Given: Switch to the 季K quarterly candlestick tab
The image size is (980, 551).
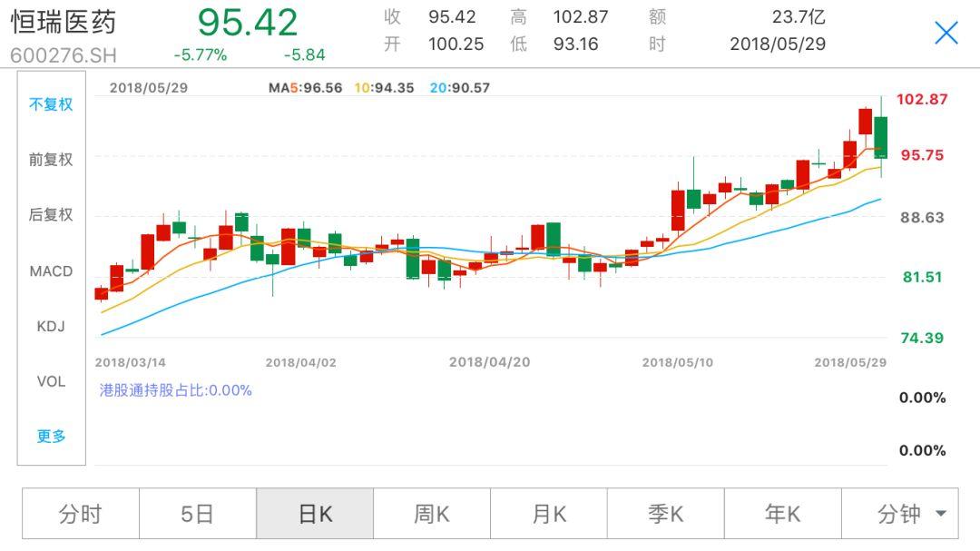Looking at the screenshot, I should coord(666,514).
